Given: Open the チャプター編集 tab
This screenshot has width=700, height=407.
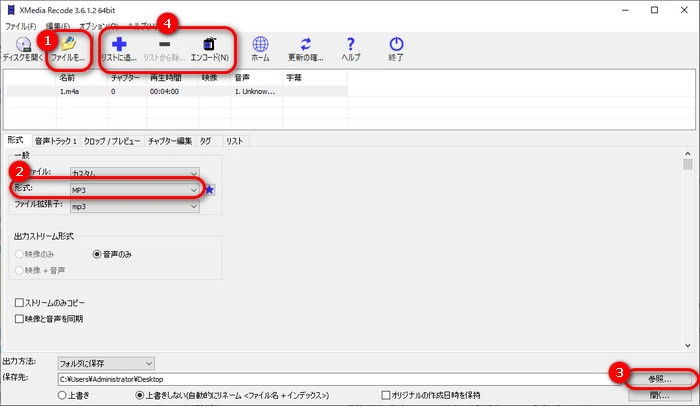Looking at the screenshot, I should (x=170, y=141).
